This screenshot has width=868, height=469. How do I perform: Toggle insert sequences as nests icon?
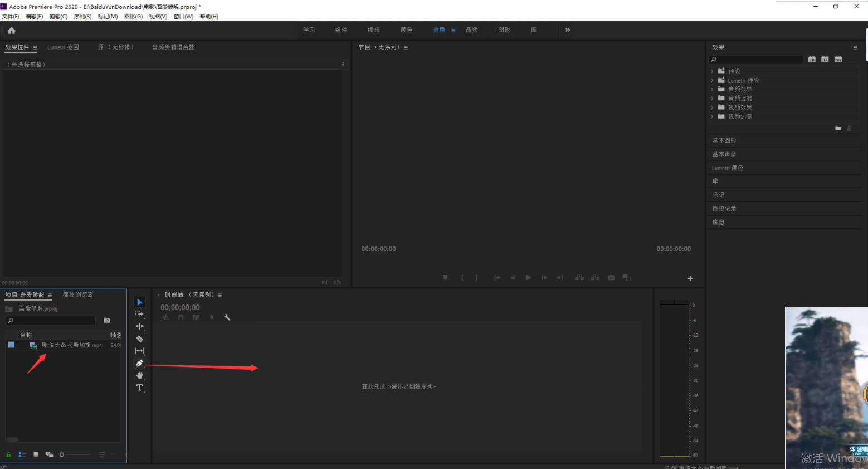click(165, 317)
